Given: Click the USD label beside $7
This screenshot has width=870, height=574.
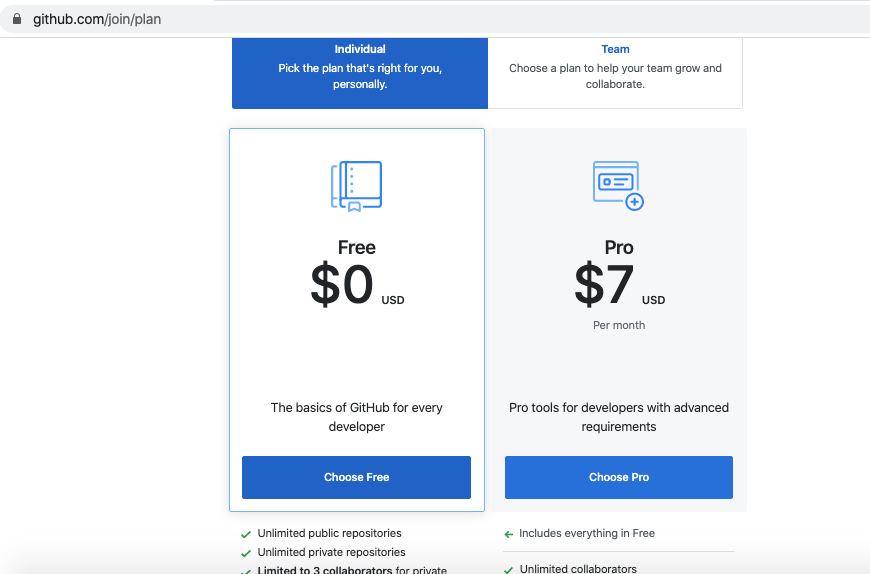Looking at the screenshot, I should click(x=654, y=300).
